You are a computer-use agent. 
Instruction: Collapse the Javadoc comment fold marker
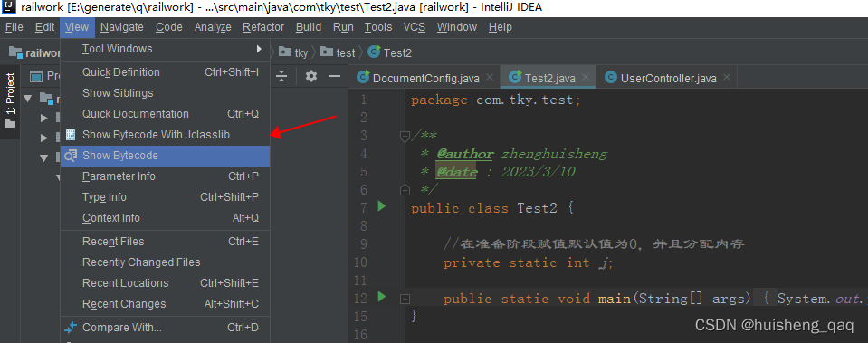tap(405, 136)
